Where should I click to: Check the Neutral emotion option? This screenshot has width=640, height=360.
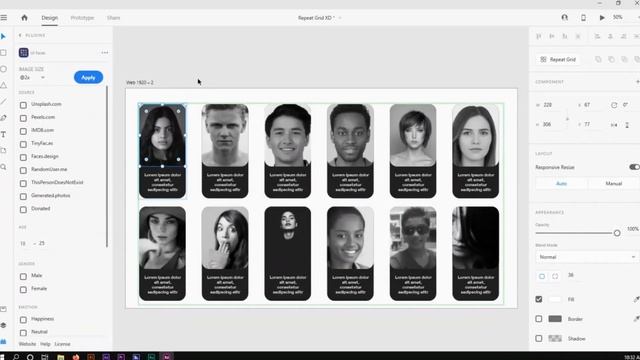[x=23, y=333]
